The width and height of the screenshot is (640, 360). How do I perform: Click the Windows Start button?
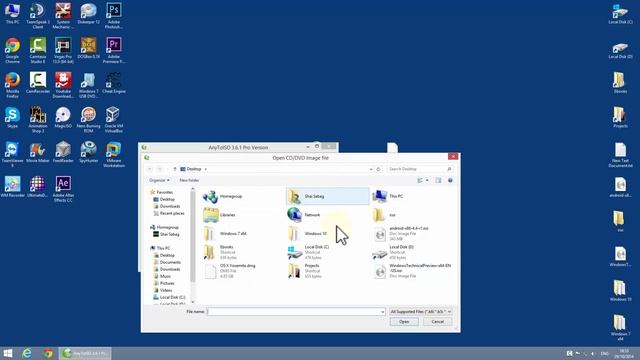tap(7, 353)
